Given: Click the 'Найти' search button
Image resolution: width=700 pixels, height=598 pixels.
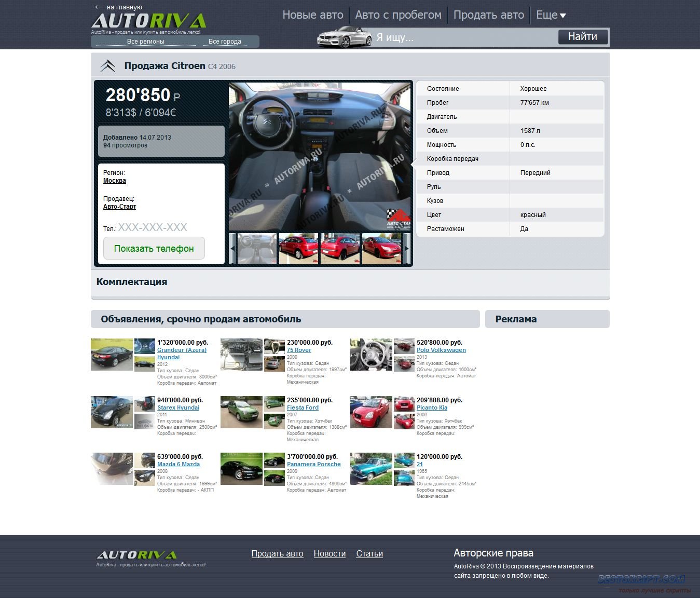Looking at the screenshot, I should pos(583,37).
